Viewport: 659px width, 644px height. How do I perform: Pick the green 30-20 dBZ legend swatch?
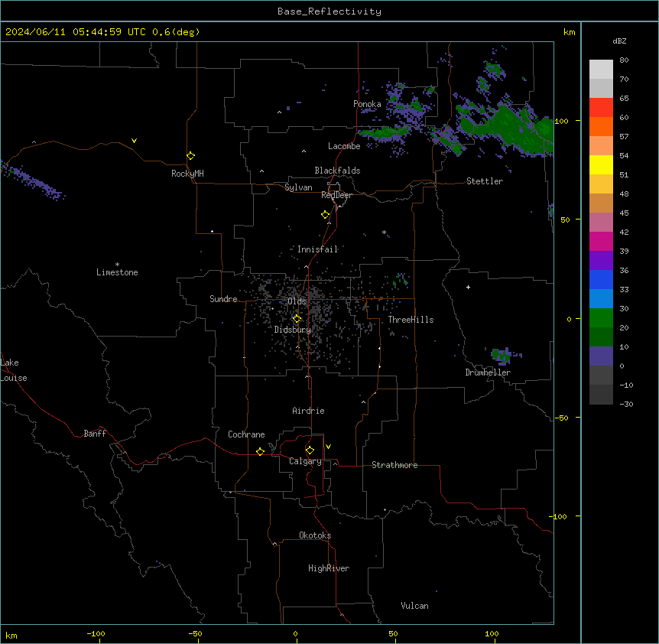click(601, 318)
